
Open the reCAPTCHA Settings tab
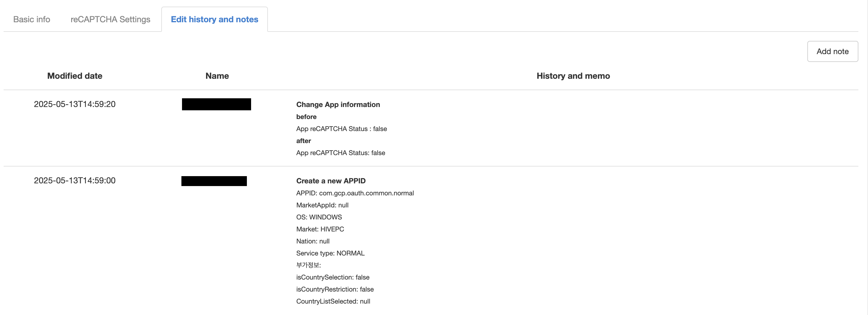tap(110, 20)
